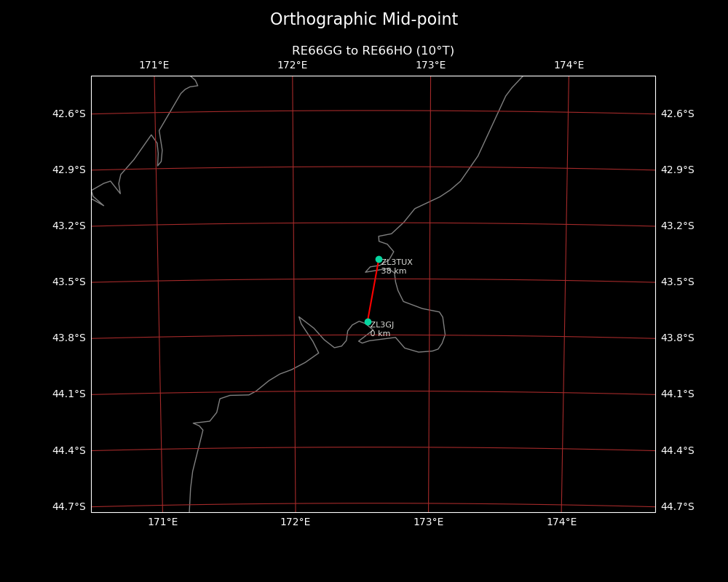The height and width of the screenshot is (582, 728).
Task: Click the bottom 174°E axis label
Action: coord(562,522)
